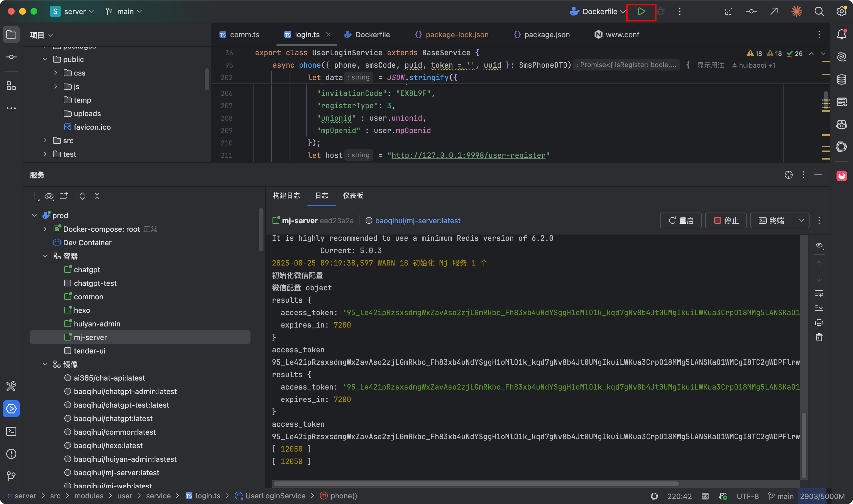The width and height of the screenshot is (853, 504).
Task: Click the green Run button
Action: [641, 12]
